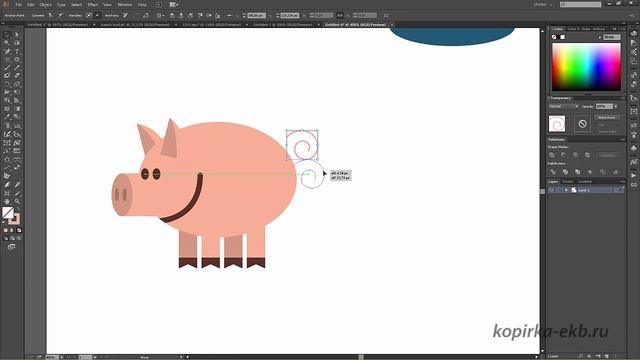The width and height of the screenshot is (640, 360).
Task: Expand Layer 1 disclosure triangle
Action: click(566, 190)
